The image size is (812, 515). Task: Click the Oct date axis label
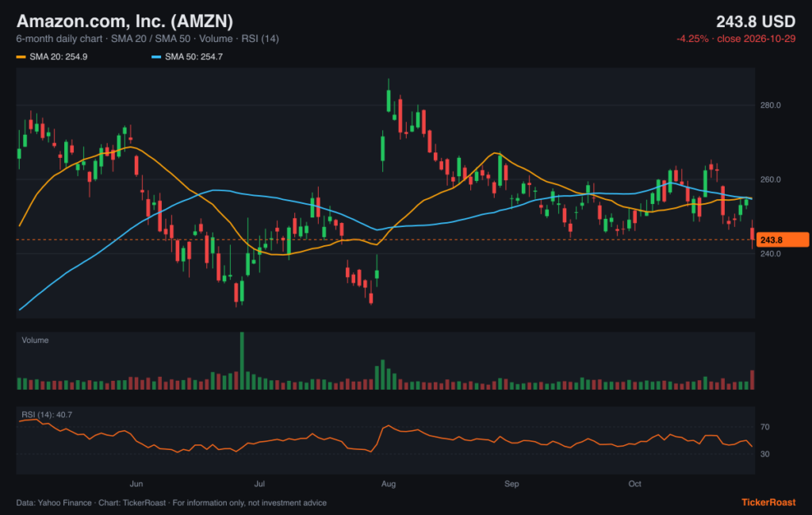click(635, 484)
